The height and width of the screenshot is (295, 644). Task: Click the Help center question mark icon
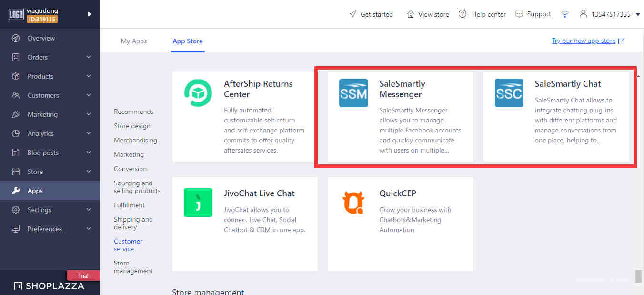[x=463, y=14]
